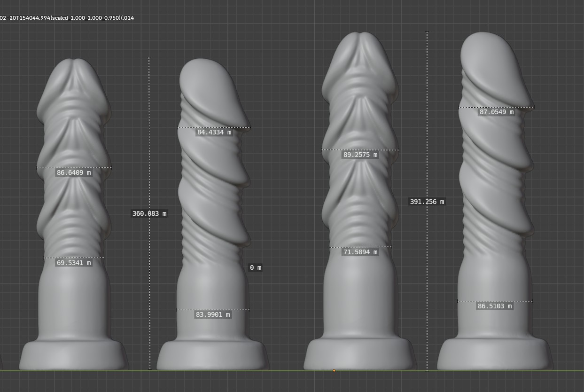
Task: Click the 89.2575 m measurement label
Action: pos(360,155)
